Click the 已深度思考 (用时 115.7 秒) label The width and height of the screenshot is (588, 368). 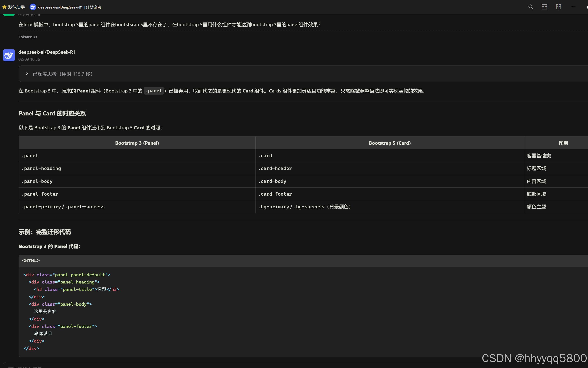pos(62,74)
